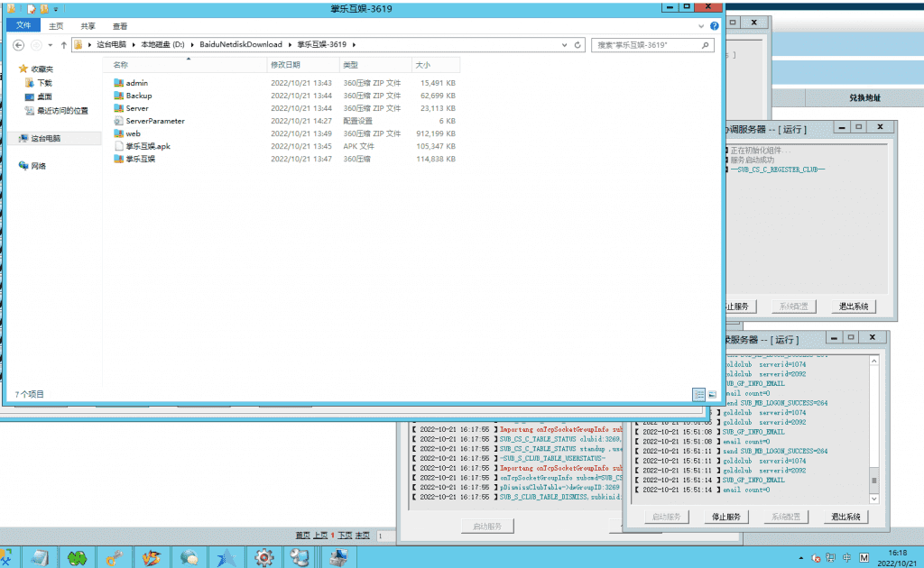Expand arrow after 这台电脑 breadcrumb
Viewport: 924px width, 568px height.
134,45
